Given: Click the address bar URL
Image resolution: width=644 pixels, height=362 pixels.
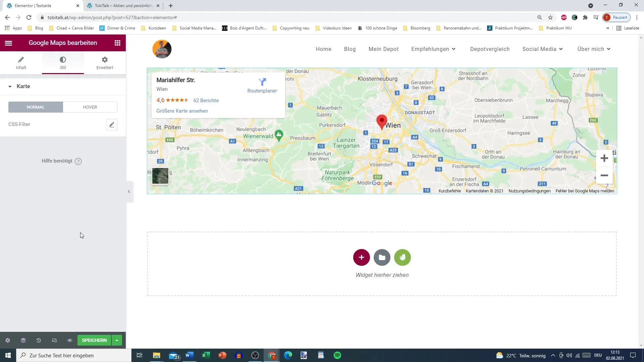Looking at the screenshot, I should click(x=112, y=17).
